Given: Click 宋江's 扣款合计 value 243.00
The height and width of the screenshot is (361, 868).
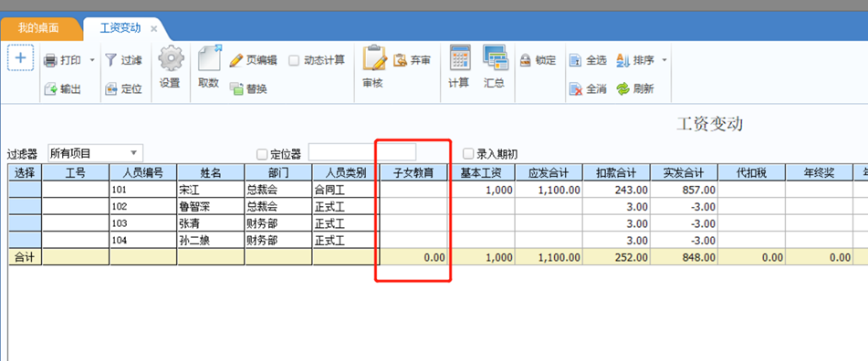Looking at the screenshot, I should 617,191.
